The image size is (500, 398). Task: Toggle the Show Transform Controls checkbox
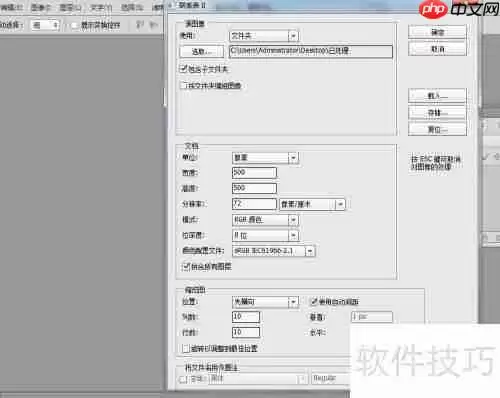[75, 25]
